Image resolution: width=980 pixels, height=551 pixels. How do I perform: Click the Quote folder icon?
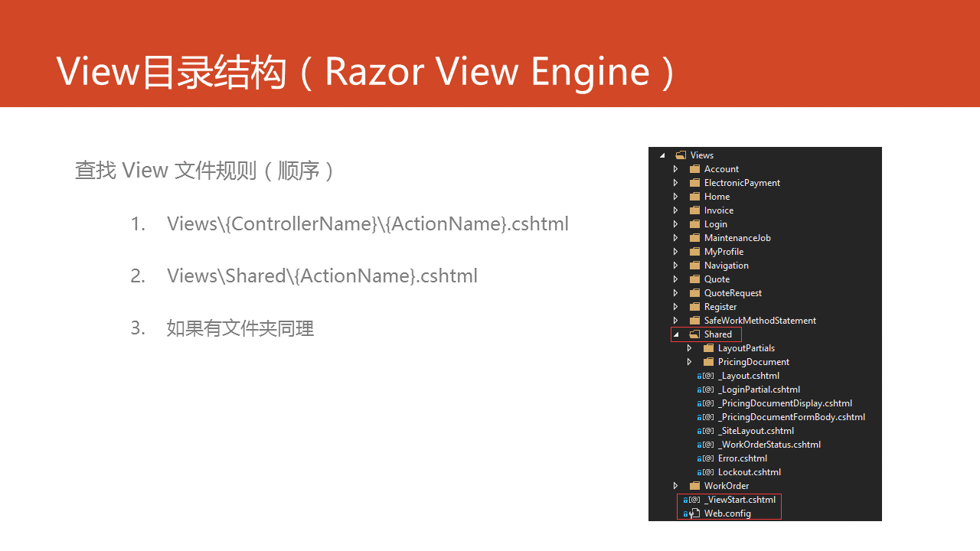pyautogui.click(x=694, y=279)
